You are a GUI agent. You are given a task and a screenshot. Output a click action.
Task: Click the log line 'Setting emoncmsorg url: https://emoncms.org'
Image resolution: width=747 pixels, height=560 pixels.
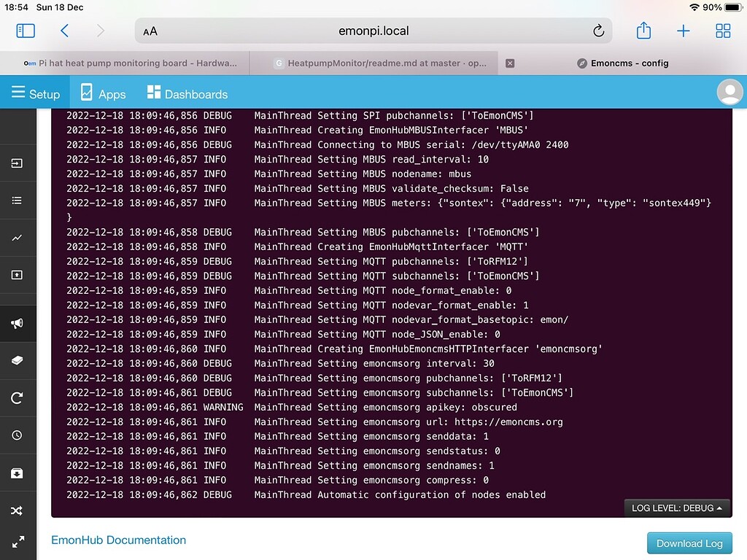[314, 422]
